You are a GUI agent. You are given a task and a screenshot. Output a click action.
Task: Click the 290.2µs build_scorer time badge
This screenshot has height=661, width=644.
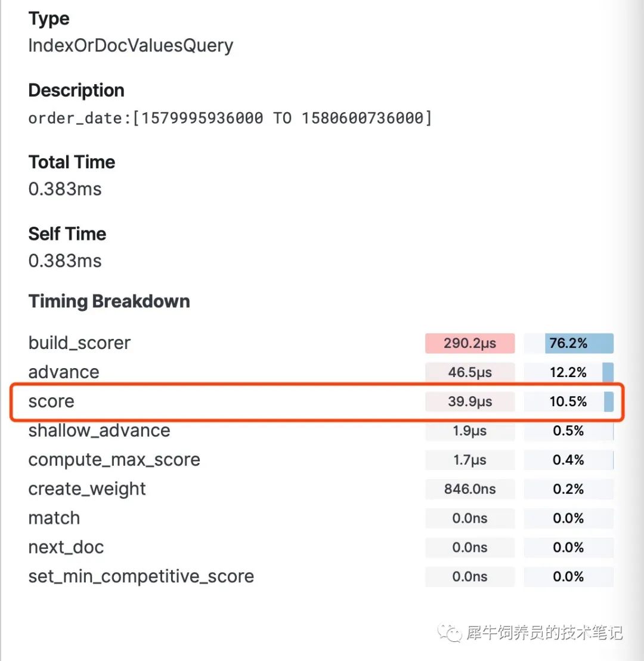click(470, 343)
